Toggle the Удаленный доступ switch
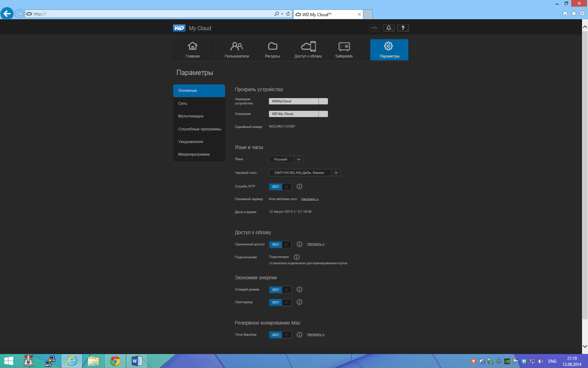This screenshot has width=588, height=368. tap(280, 244)
